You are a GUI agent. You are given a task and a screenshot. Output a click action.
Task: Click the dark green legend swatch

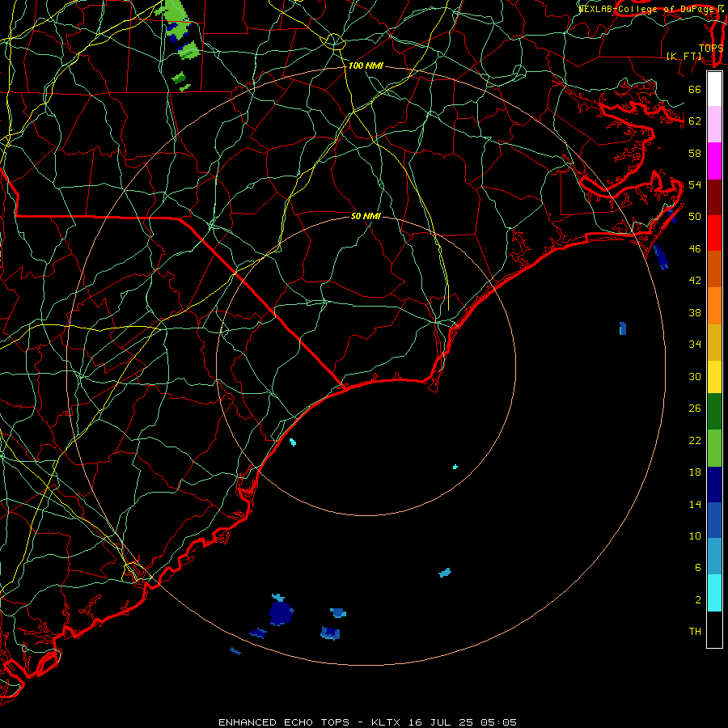coord(714,412)
